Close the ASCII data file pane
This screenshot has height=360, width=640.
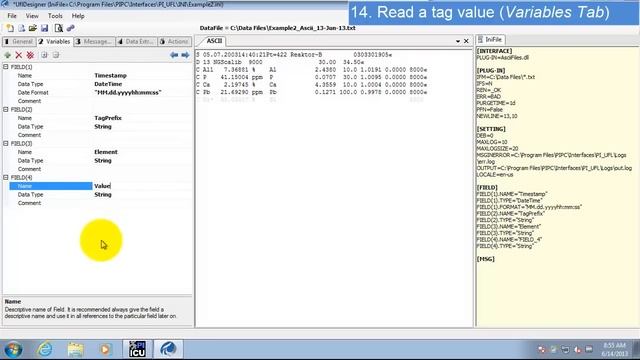click(466, 41)
